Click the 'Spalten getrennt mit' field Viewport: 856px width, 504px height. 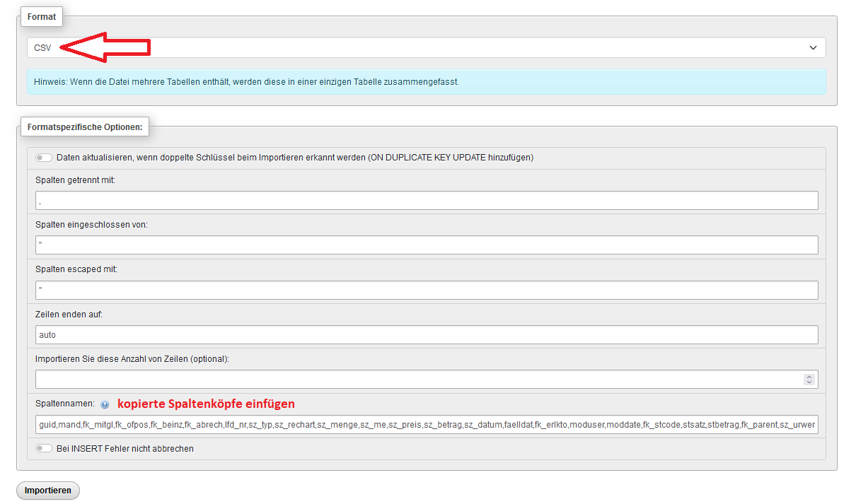point(427,200)
